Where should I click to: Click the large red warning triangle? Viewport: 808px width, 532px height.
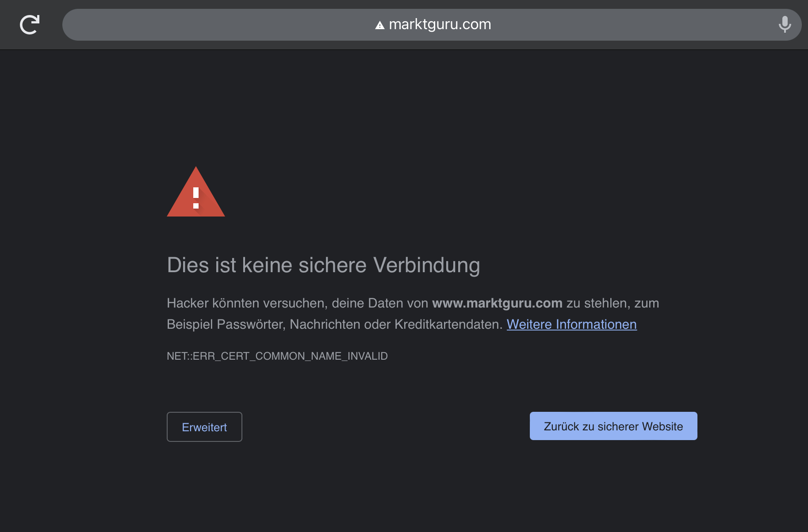(x=196, y=192)
